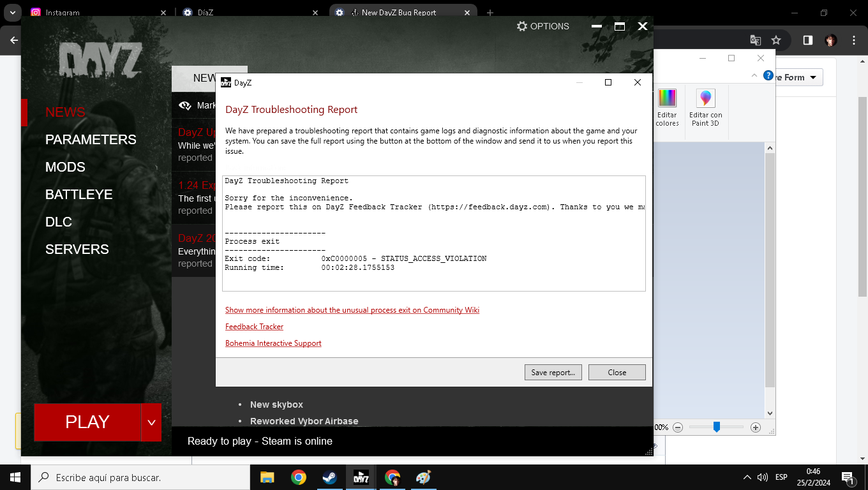Zoom in with Paint plus button

[756, 427]
